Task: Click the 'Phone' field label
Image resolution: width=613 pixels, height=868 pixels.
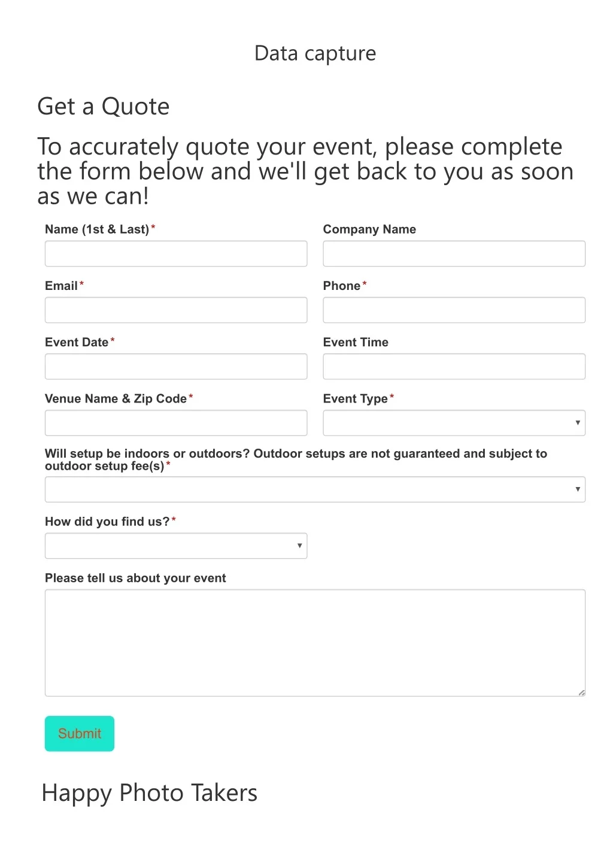Action: [341, 286]
